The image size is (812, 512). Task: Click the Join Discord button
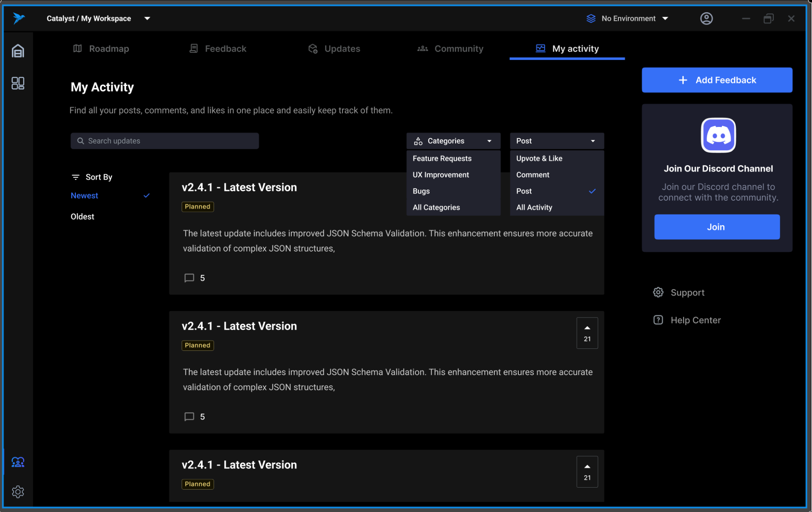tap(717, 227)
